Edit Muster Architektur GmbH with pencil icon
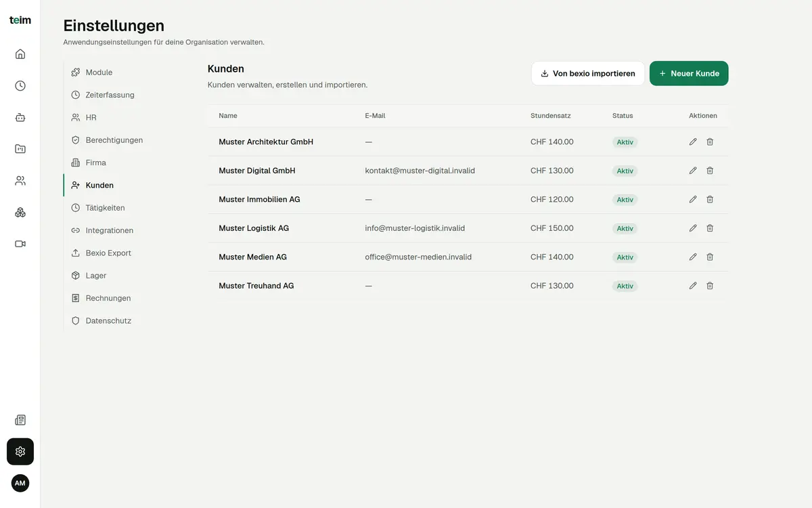 pyautogui.click(x=693, y=142)
